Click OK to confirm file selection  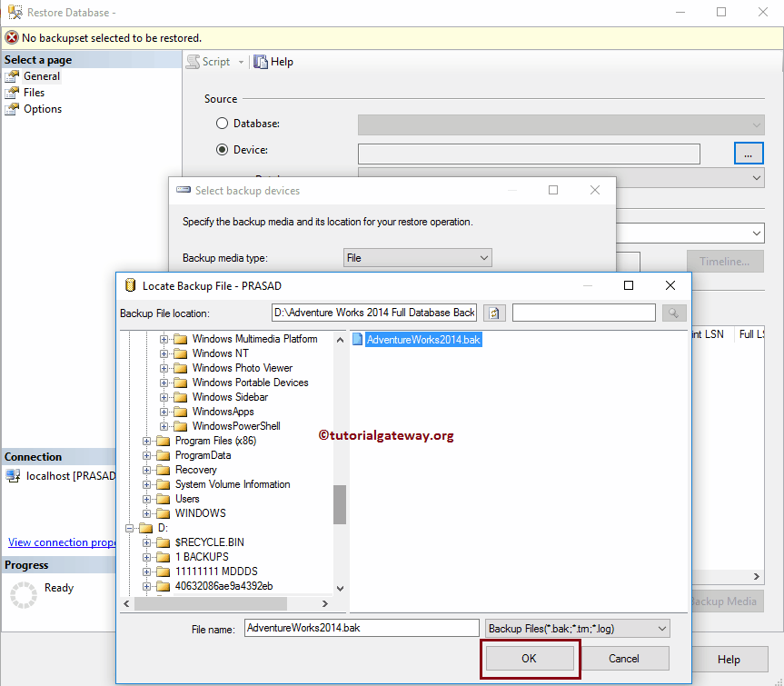click(x=530, y=658)
